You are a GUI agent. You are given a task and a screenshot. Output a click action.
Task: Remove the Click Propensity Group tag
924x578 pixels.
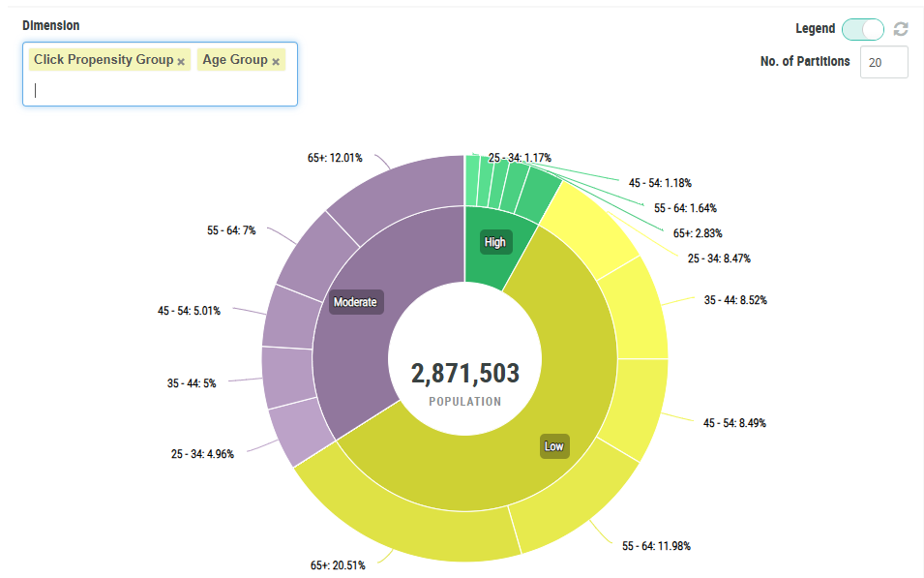pyautogui.click(x=181, y=61)
